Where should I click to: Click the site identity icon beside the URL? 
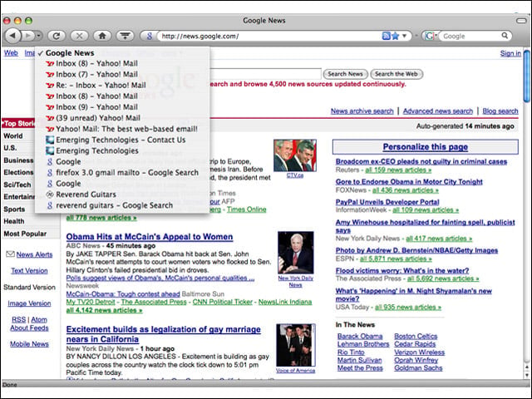149,36
